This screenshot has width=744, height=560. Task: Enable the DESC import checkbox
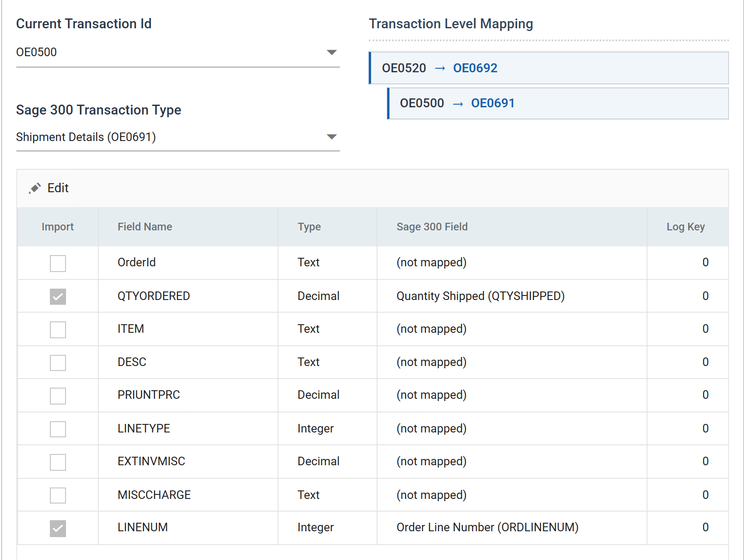58,362
